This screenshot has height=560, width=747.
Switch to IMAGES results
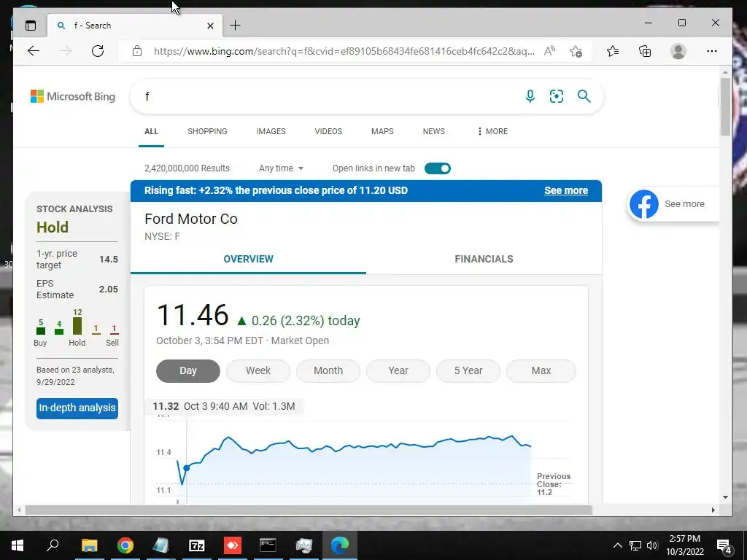271,131
